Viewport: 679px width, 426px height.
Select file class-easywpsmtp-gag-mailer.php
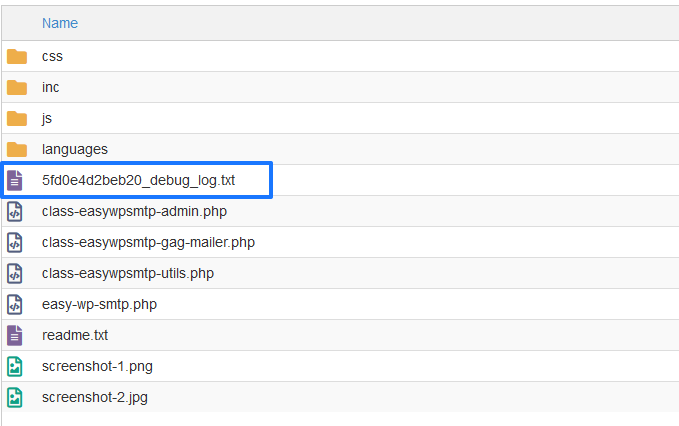(148, 242)
